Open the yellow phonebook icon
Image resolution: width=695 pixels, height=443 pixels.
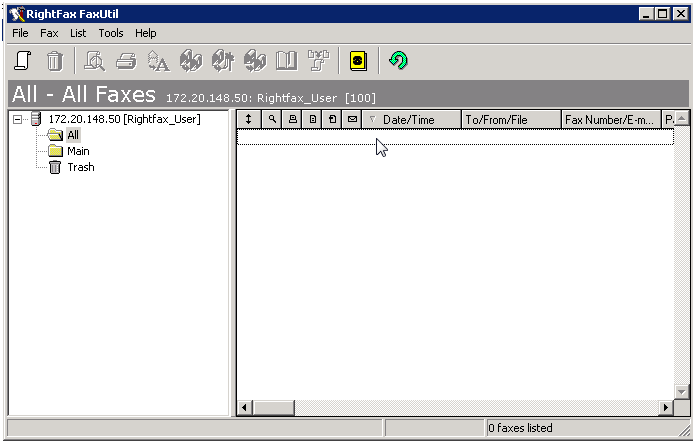[358, 61]
